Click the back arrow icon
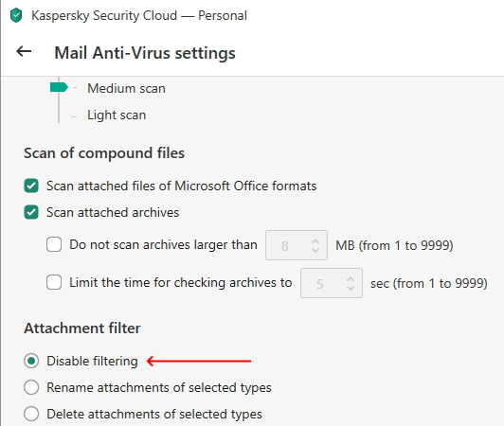Viewport: 504px width, 426px height. coord(24,51)
